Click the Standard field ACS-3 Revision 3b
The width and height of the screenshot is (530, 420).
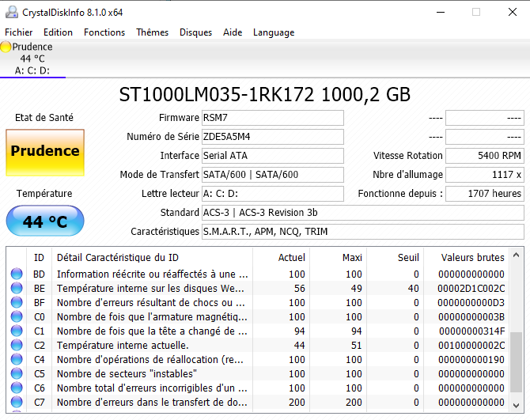click(363, 213)
